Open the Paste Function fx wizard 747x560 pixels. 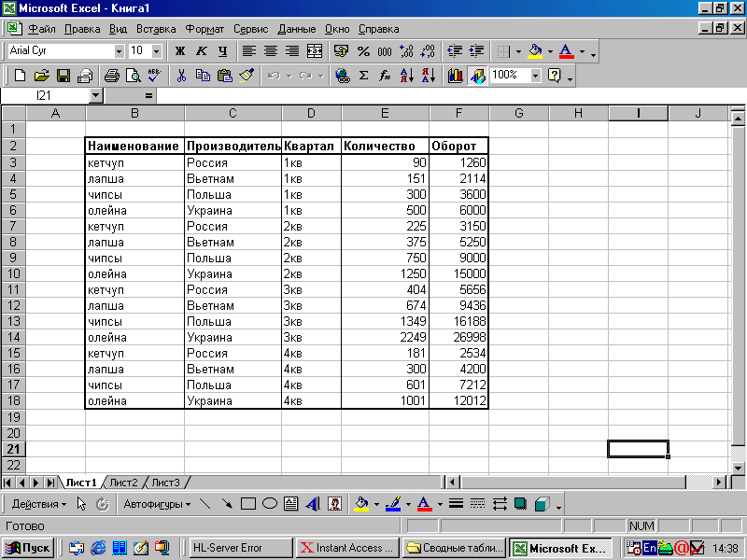pyautogui.click(x=385, y=76)
